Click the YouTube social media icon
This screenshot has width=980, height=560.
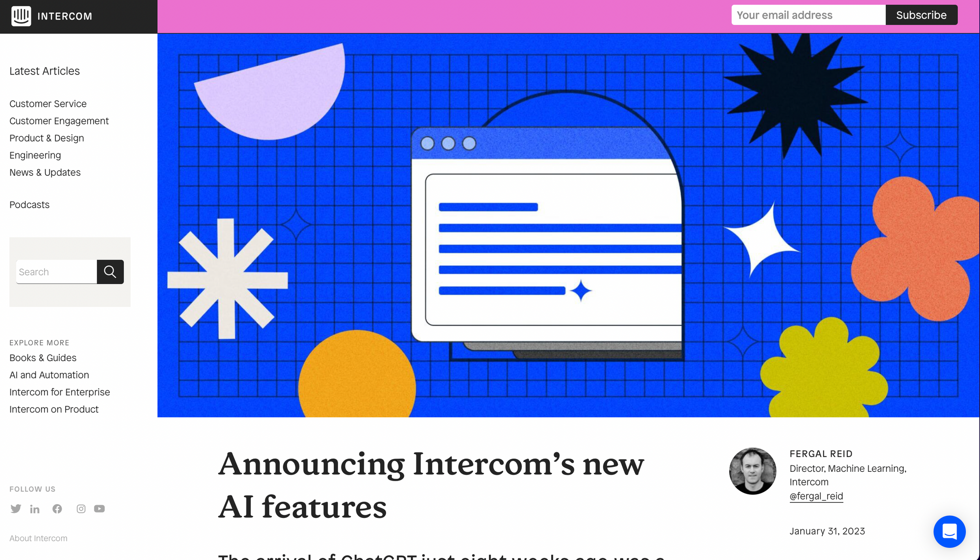(99, 508)
